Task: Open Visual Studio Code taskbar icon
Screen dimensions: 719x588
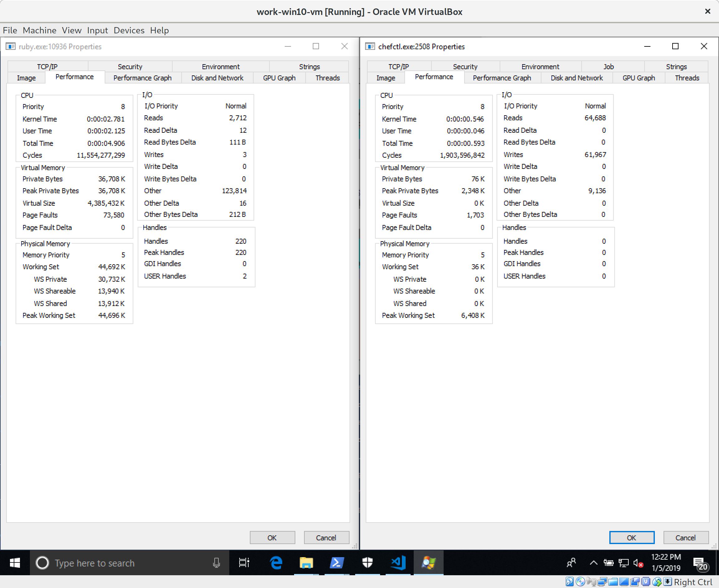Action: pos(398,563)
